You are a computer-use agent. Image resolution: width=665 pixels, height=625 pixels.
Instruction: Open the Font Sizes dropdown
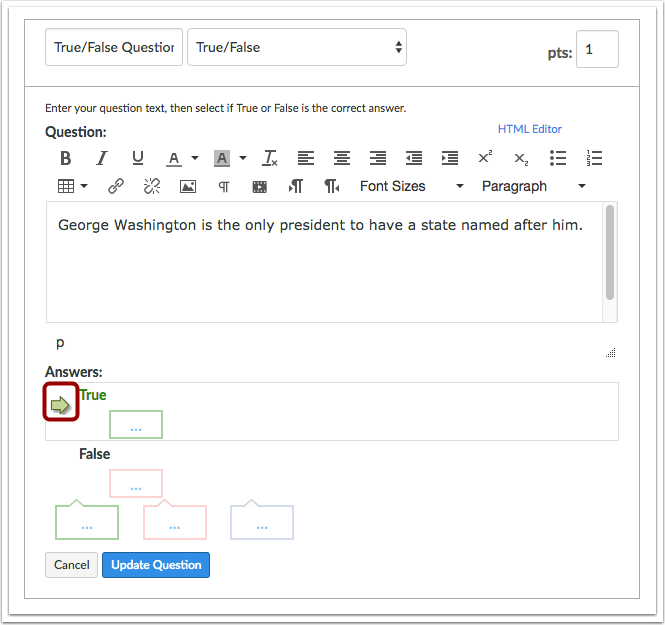click(x=411, y=186)
